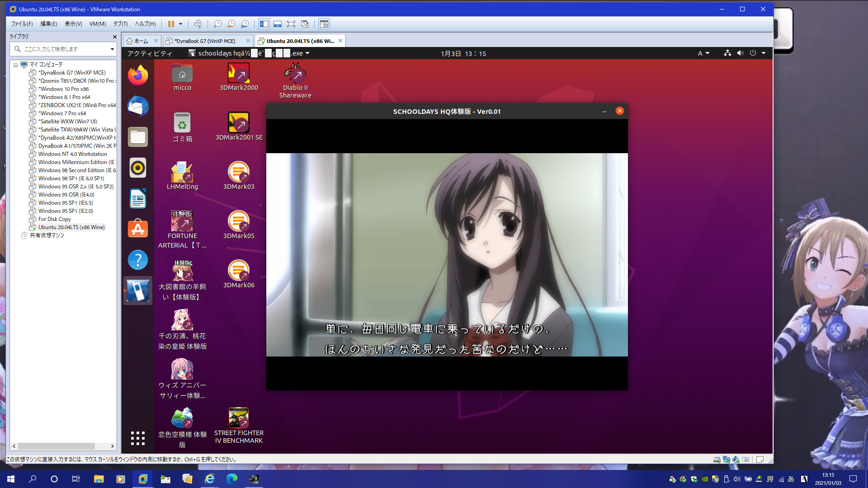Select STREET FIGHTER IV BENCHMARK shortcut

[x=239, y=426]
